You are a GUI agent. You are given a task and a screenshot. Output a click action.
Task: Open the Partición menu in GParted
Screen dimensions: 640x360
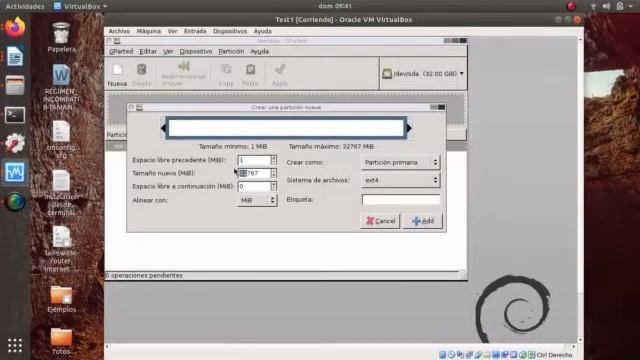pos(231,51)
